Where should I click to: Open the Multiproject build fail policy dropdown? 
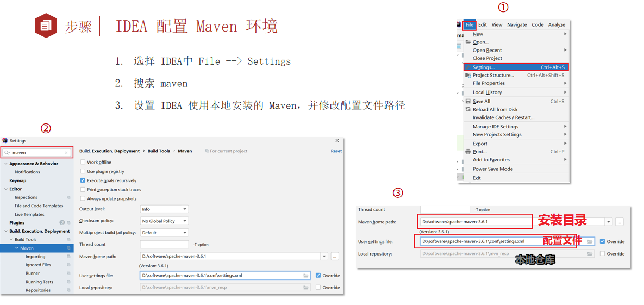coord(164,232)
